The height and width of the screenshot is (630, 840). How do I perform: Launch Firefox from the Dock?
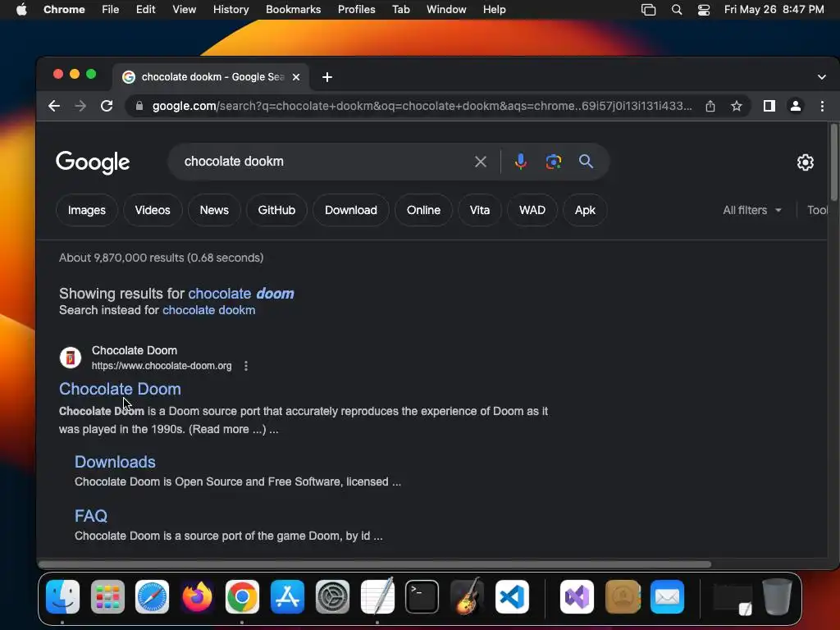pos(197,597)
